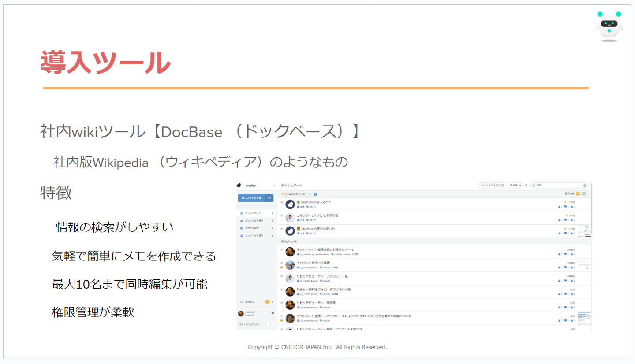Click the author avatar on DocBaseのはじめかた
The width and height of the screenshot is (635, 364).
[290, 204]
